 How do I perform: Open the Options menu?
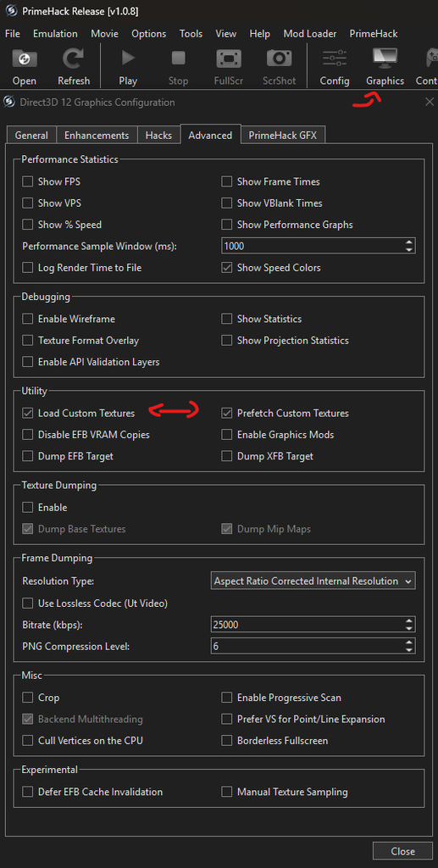tap(149, 34)
